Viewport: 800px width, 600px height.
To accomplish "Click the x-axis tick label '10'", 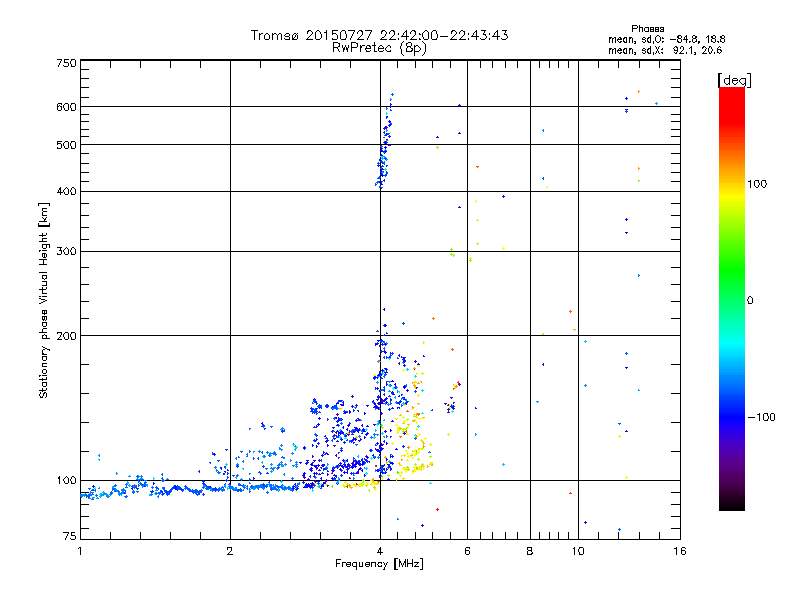I will (578, 551).
